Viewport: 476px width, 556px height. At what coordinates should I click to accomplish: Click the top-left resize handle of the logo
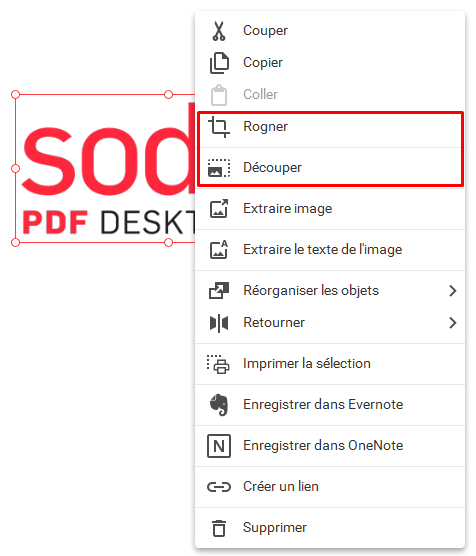pos(15,94)
